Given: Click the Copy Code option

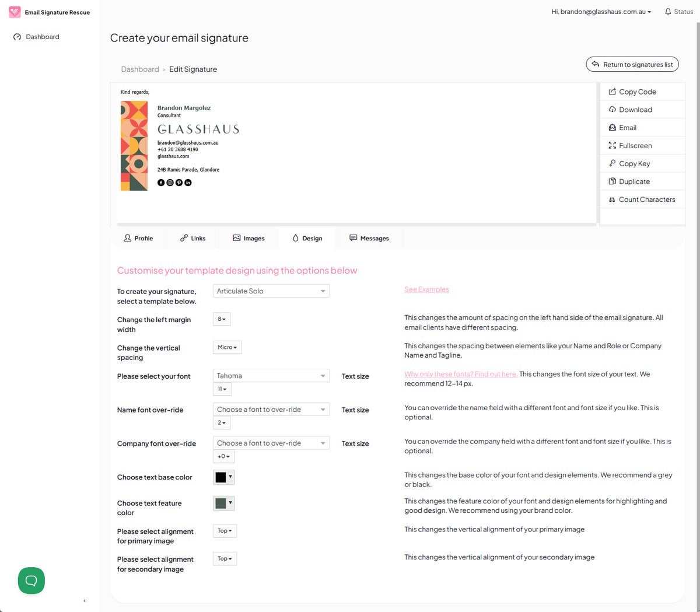Looking at the screenshot, I should [642, 92].
